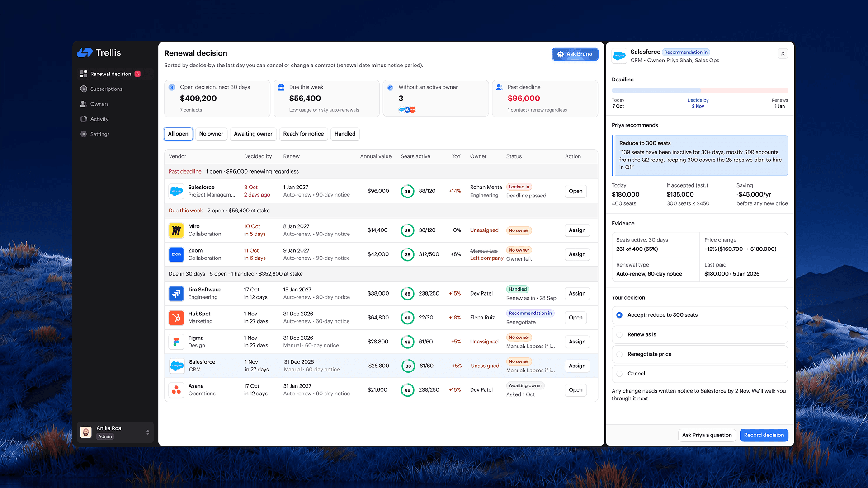Click the Open decision card icon

click(172, 87)
